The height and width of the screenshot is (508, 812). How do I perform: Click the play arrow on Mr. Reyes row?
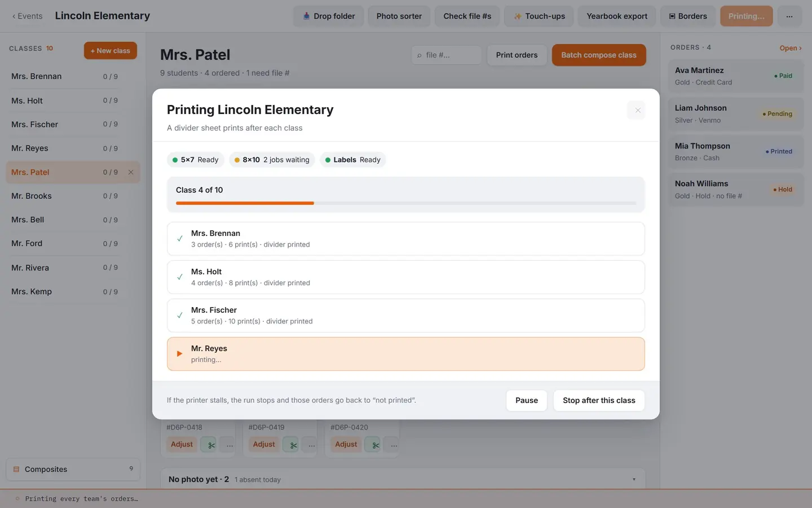[179, 354]
